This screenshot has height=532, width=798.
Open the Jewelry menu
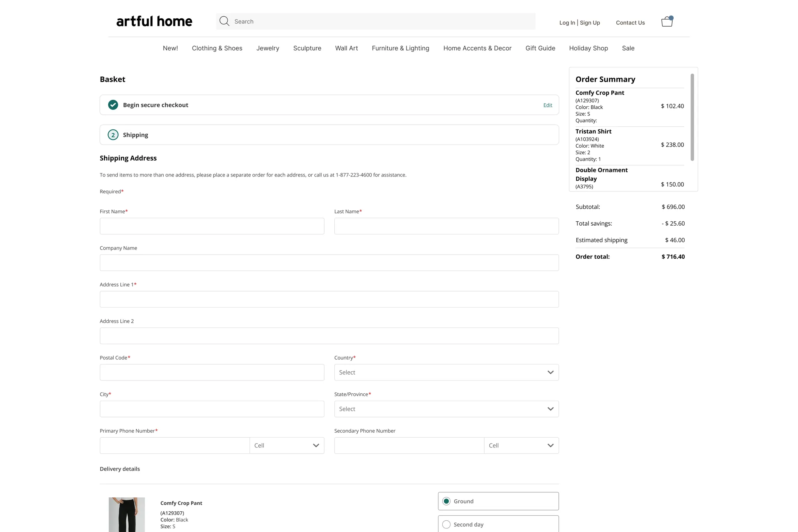click(x=268, y=48)
